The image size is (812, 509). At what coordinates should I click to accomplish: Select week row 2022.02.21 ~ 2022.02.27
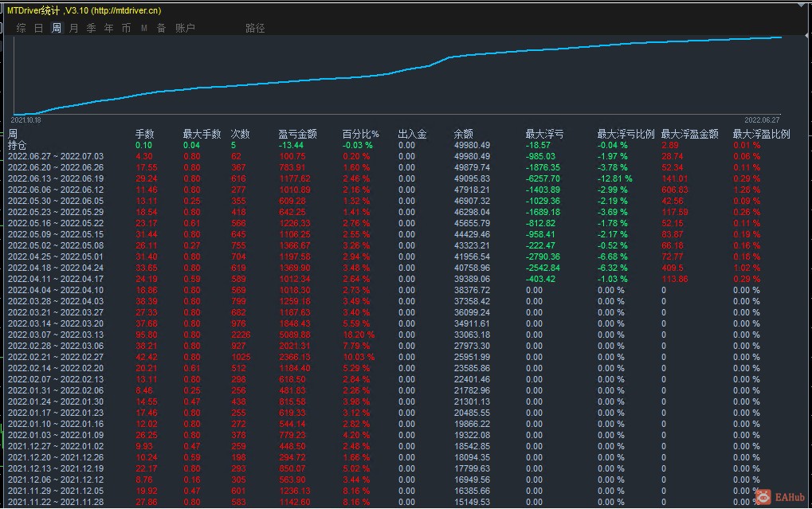(x=56, y=358)
